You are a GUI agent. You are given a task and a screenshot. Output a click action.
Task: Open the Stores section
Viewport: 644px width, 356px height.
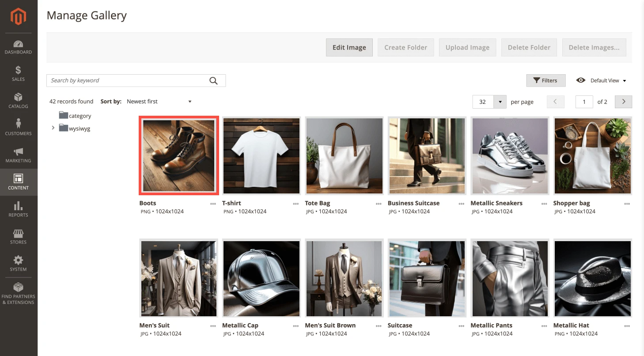point(18,236)
